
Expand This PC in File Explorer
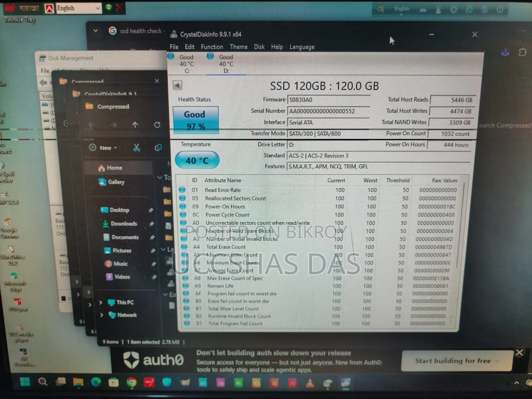click(x=100, y=302)
